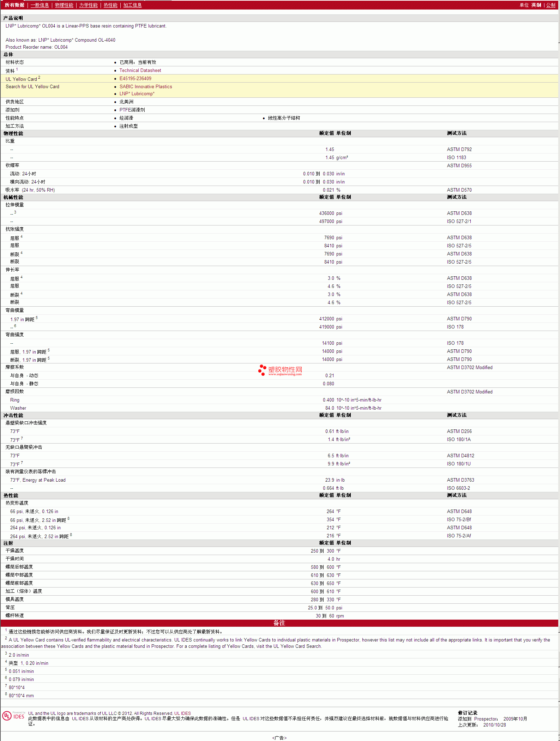Viewport: 560px width, 741px height.
Task: Click the UL IDES logo in the footer
Action: click(13, 715)
